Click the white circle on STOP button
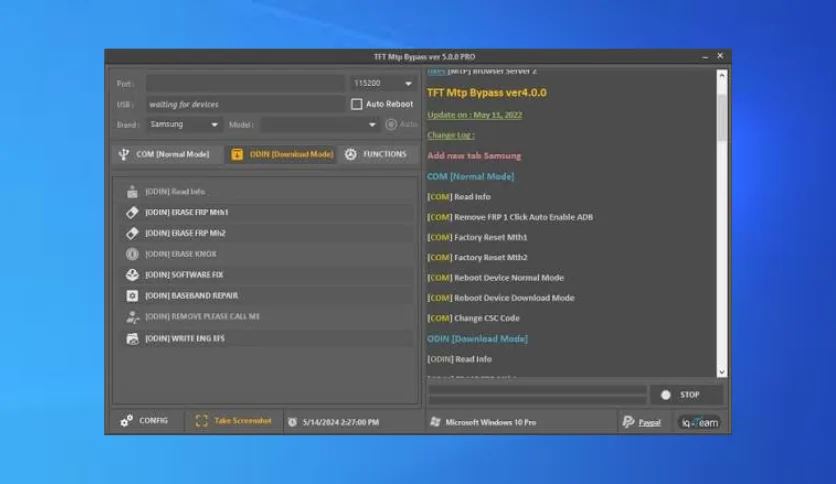The height and width of the screenshot is (484, 836). [665, 395]
